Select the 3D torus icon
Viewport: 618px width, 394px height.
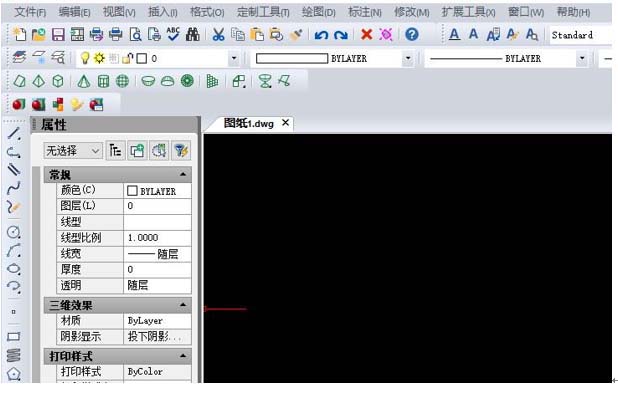187,81
